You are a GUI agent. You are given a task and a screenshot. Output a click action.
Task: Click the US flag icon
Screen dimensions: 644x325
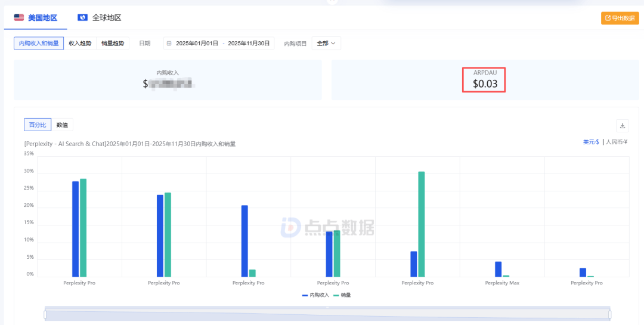[19, 18]
